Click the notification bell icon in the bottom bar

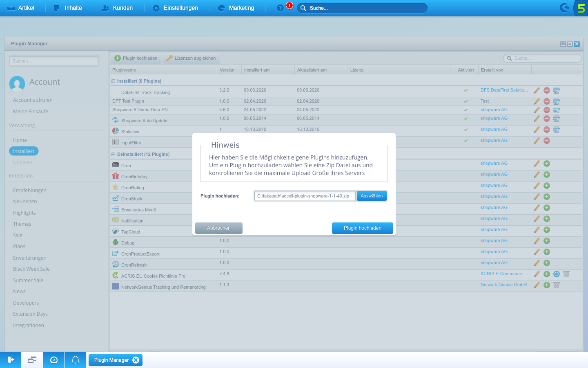point(76,360)
